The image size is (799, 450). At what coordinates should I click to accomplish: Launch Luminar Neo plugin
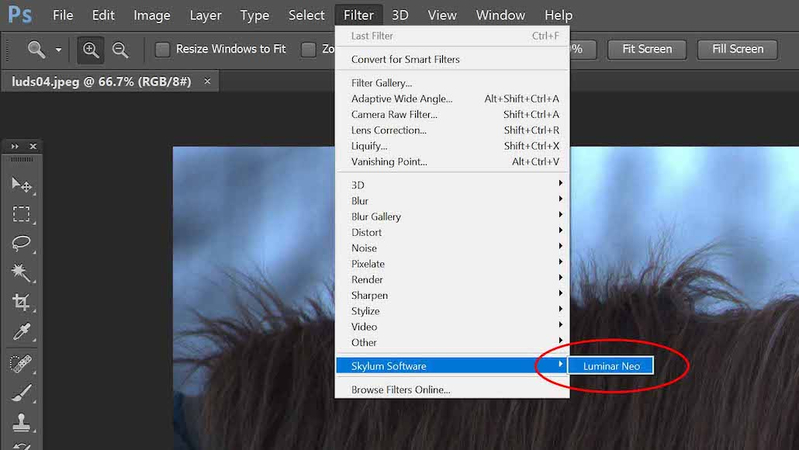pyautogui.click(x=611, y=366)
